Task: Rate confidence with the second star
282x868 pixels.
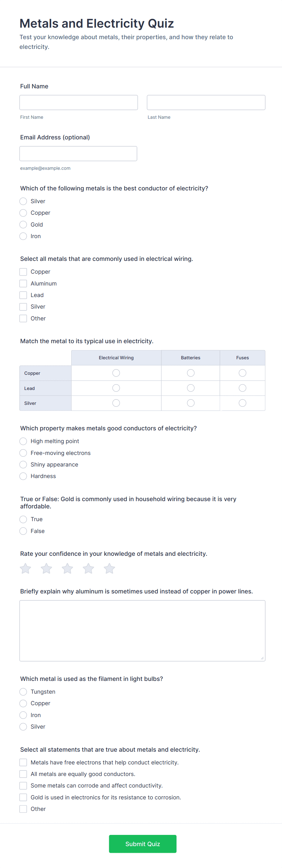Action: (x=46, y=569)
